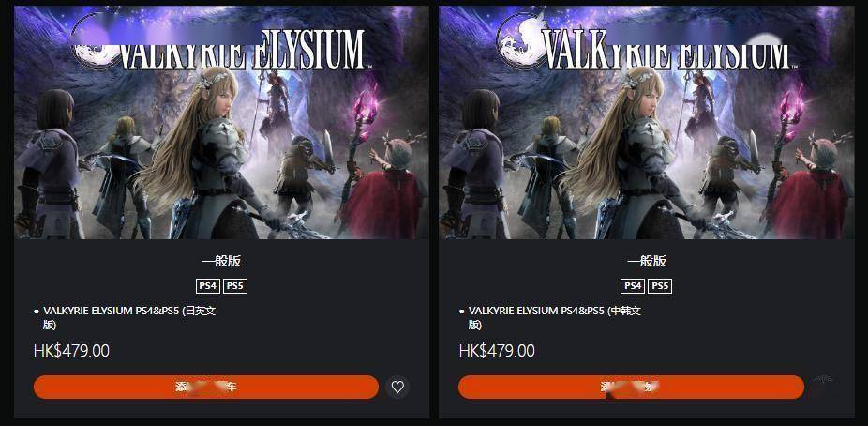Add the 中韩文版 edition to the cart

631,387
